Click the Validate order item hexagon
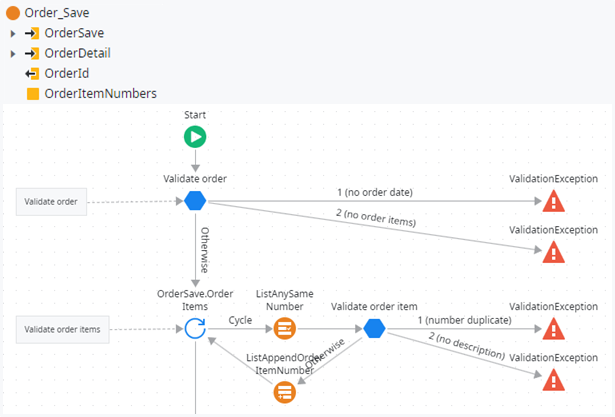The image size is (615, 417). click(x=373, y=329)
